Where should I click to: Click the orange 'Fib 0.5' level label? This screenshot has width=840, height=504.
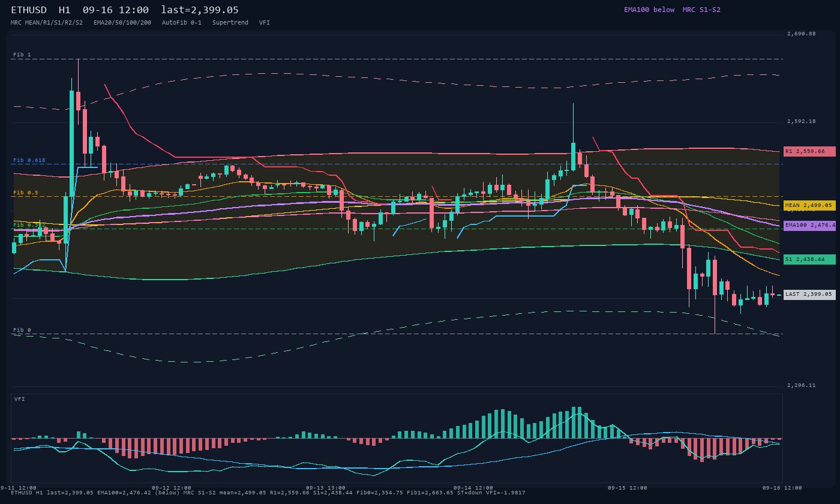26,193
